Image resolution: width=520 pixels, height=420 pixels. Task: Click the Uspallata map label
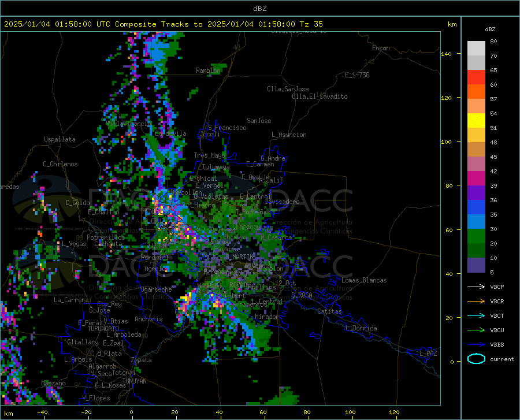point(60,139)
